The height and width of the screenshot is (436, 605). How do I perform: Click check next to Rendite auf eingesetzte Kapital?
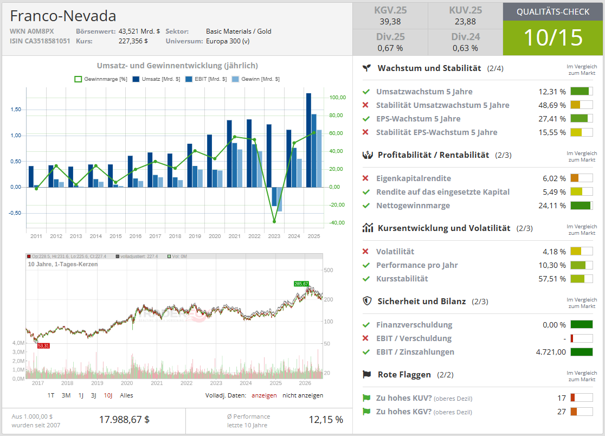click(366, 192)
